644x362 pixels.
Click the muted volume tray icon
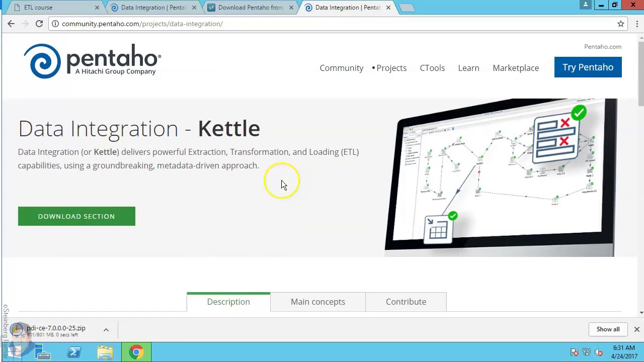[x=599, y=352]
